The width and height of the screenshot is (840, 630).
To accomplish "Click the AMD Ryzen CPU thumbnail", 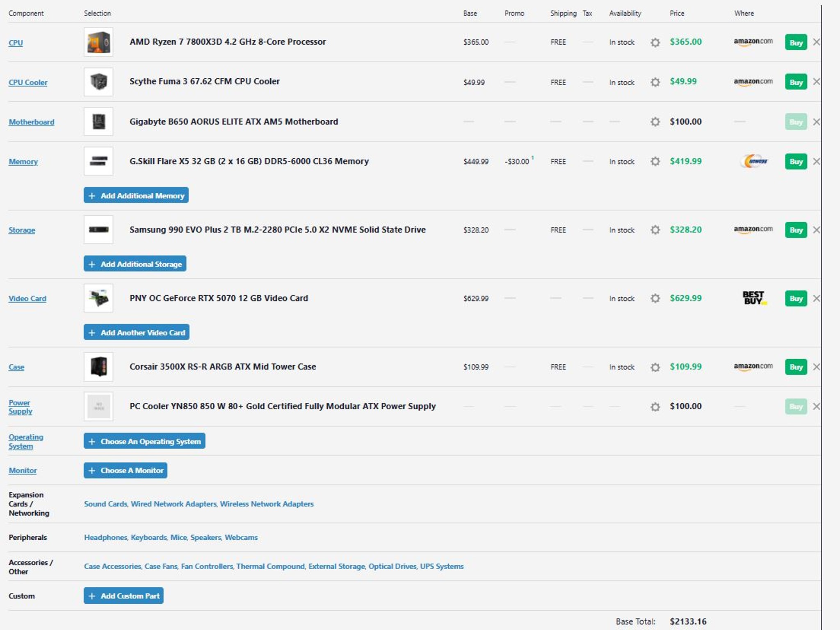I will (98, 42).
